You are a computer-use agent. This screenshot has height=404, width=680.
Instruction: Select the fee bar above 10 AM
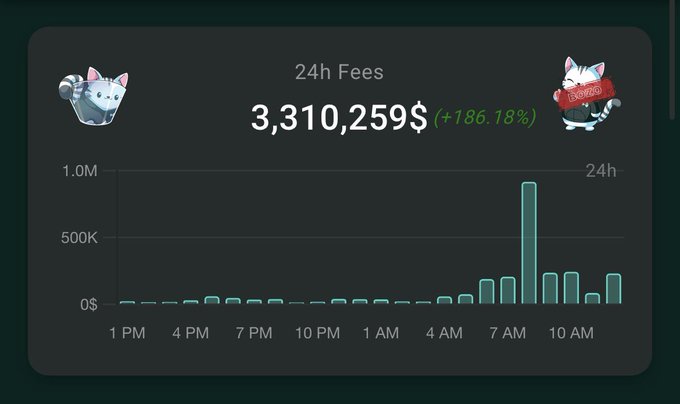[571, 288]
